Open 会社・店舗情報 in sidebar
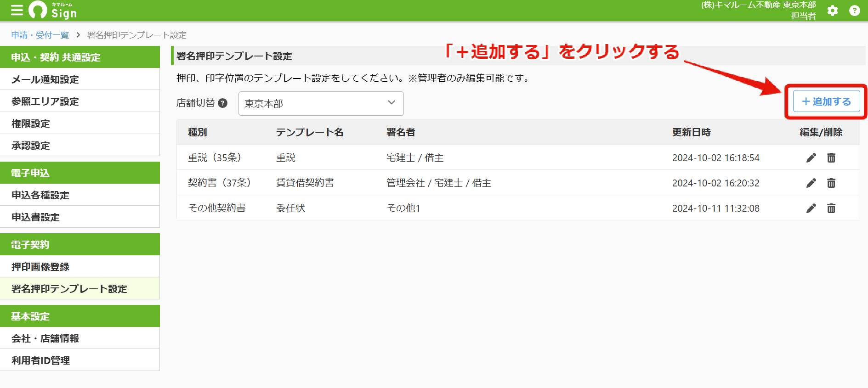 click(x=80, y=338)
